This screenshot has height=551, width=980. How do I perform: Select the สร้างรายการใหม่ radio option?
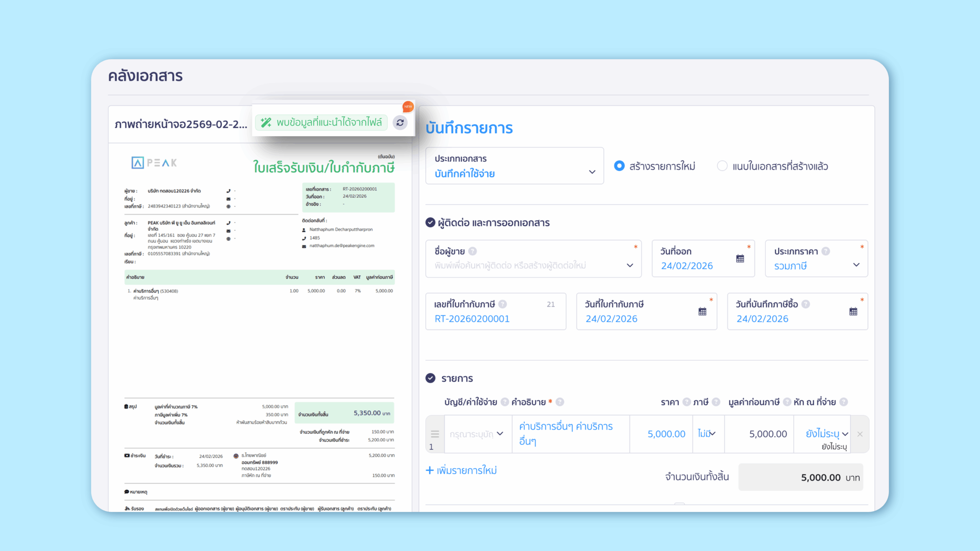[x=619, y=166]
